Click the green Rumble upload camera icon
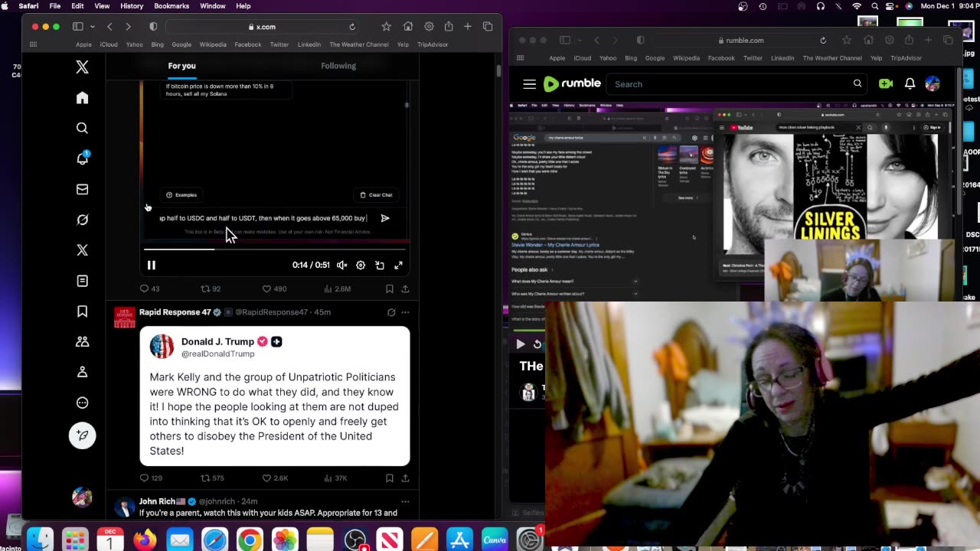The width and height of the screenshot is (980, 551). pyautogui.click(x=886, y=84)
